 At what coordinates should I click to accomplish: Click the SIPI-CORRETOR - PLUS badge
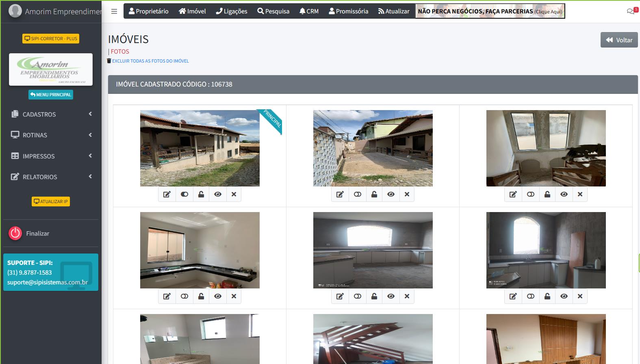51,39
